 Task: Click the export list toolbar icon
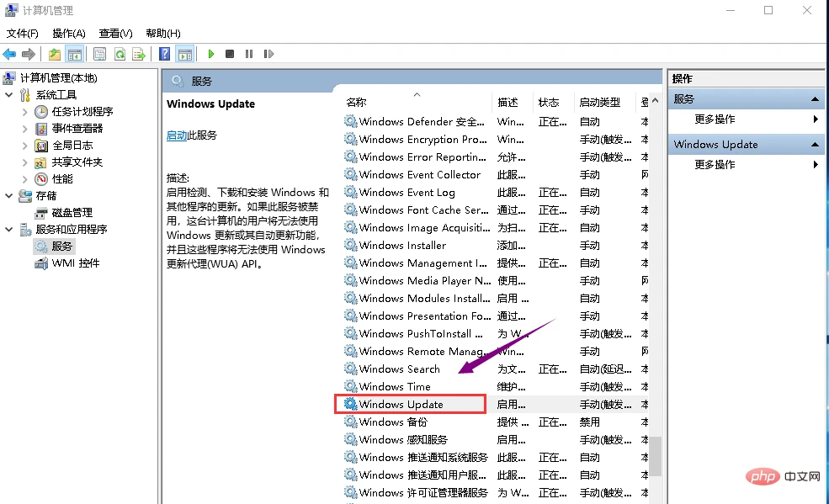pyautogui.click(x=138, y=54)
